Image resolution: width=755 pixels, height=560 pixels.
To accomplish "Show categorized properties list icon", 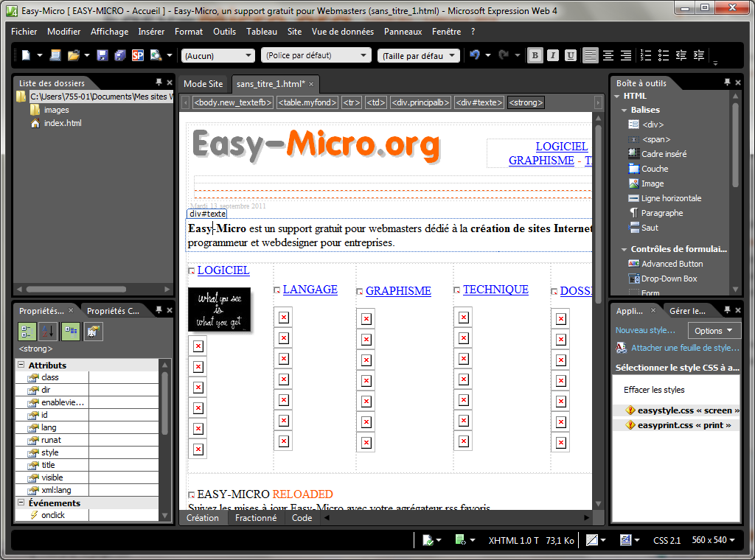I will (27, 331).
